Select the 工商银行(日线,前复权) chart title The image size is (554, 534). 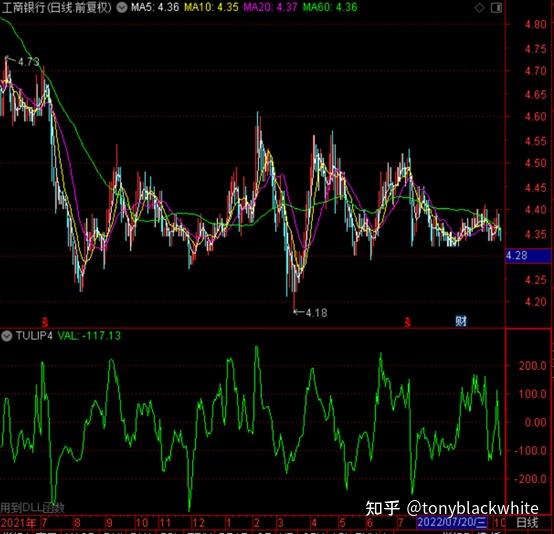57,7
